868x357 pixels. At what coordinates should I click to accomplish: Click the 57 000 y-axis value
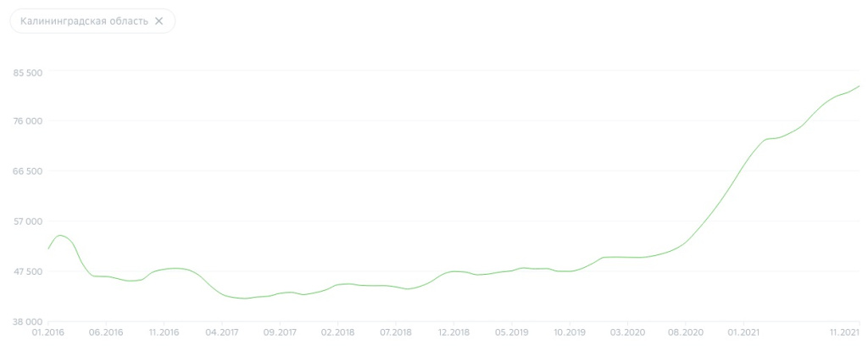[29, 221]
